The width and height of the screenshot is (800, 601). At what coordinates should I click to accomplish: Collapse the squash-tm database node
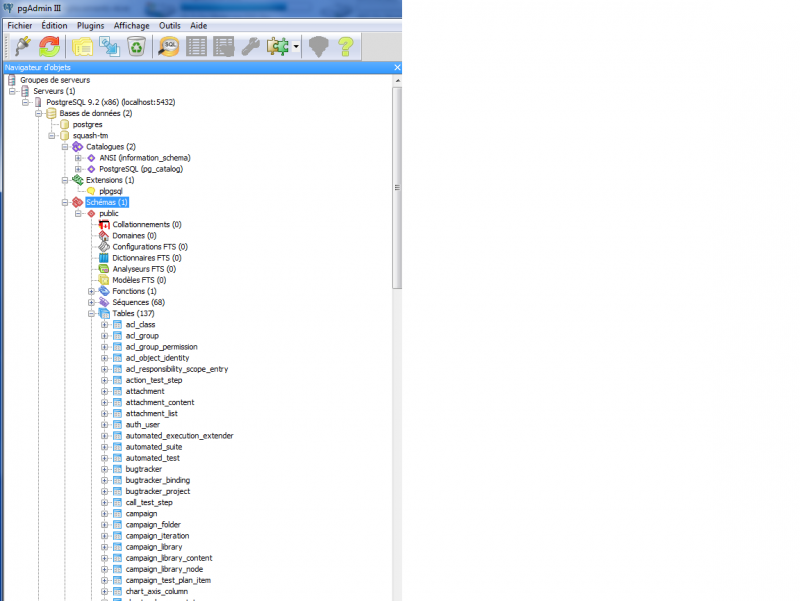52,136
